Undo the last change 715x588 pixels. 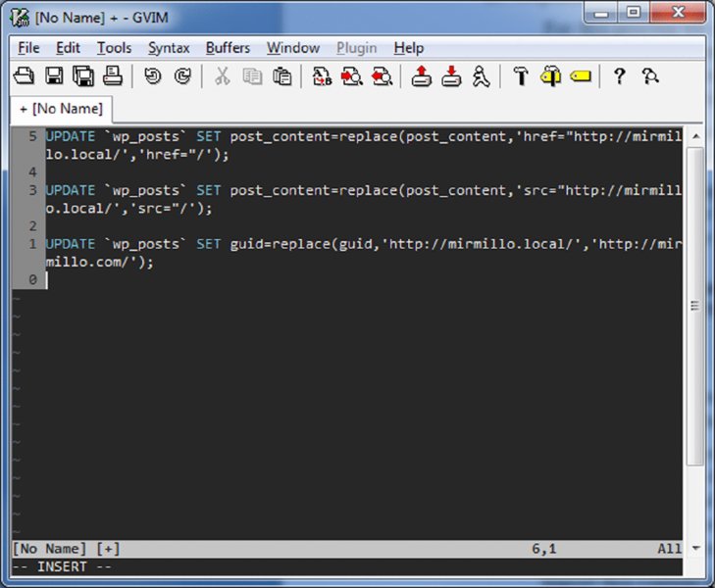[152, 76]
